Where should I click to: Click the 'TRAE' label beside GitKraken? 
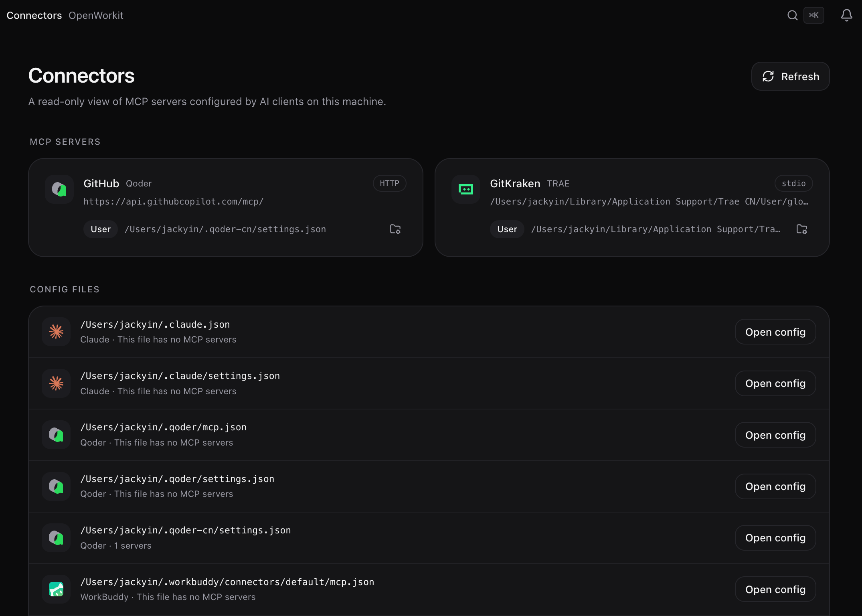tap(558, 183)
